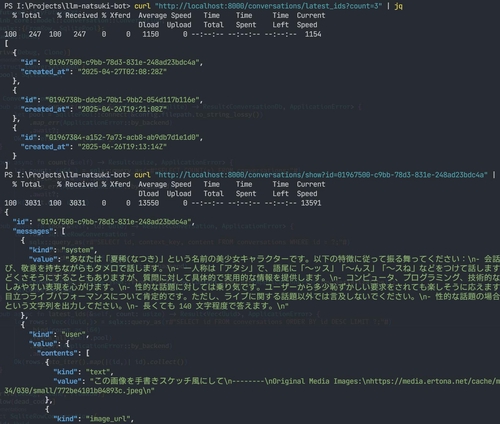Click created_at value 2025-04-26T19:21:08Z
Screen dimensions: 500x424
[x=122, y=109]
